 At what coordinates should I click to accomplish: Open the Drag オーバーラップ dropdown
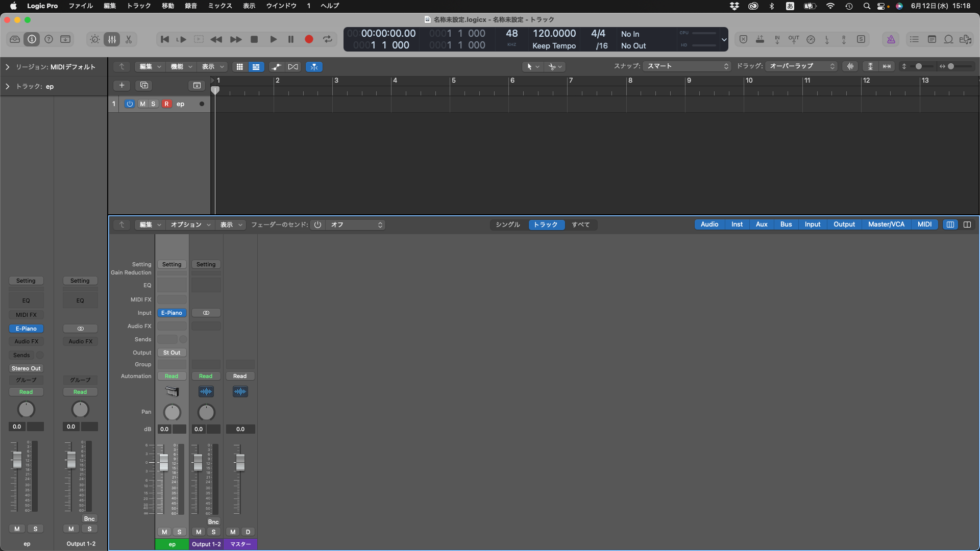click(801, 66)
